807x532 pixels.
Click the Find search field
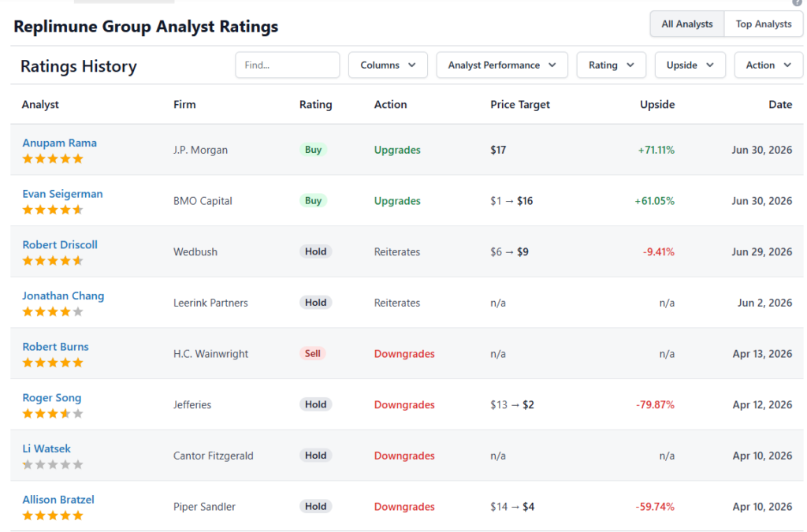pyautogui.click(x=287, y=65)
